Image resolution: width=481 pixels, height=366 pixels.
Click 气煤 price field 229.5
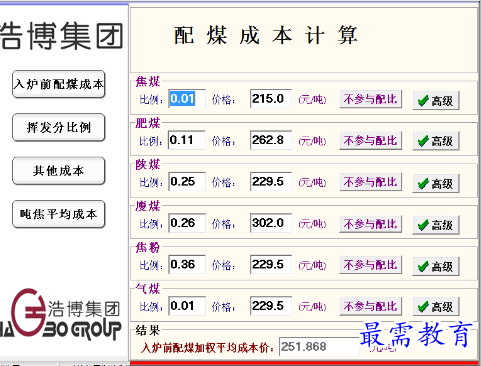click(x=271, y=306)
